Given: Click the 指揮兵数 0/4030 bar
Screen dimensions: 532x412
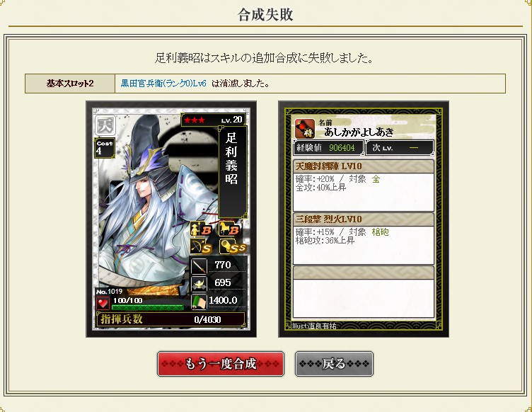Looking at the screenshot, I should (x=170, y=319).
